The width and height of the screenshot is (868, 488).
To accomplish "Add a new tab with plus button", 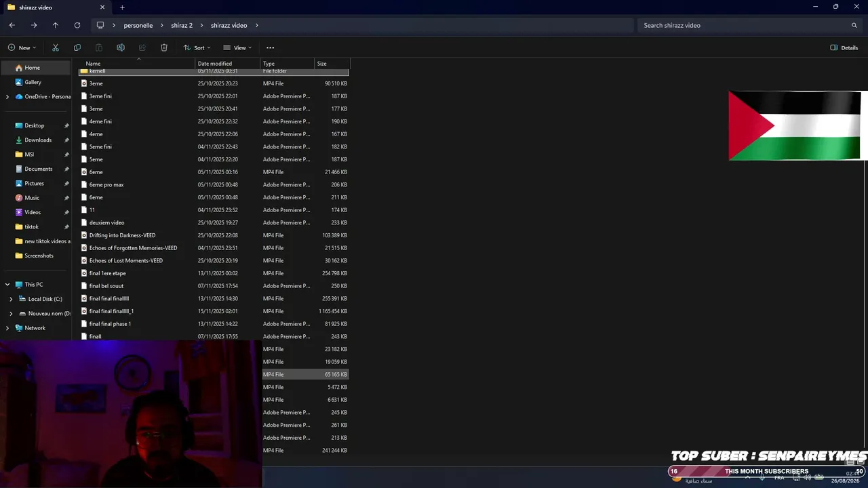I will (x=122, y=7).
